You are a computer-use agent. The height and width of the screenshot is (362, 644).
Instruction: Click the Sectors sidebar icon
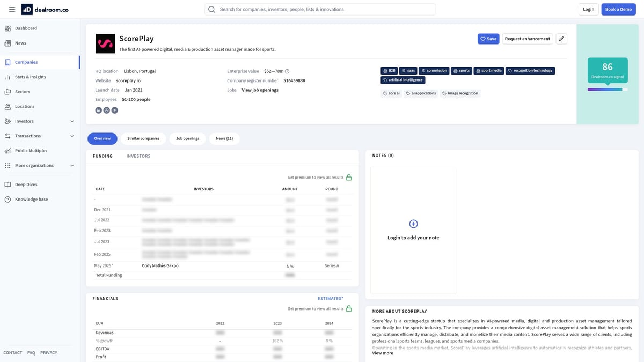[x=8, y=92]
